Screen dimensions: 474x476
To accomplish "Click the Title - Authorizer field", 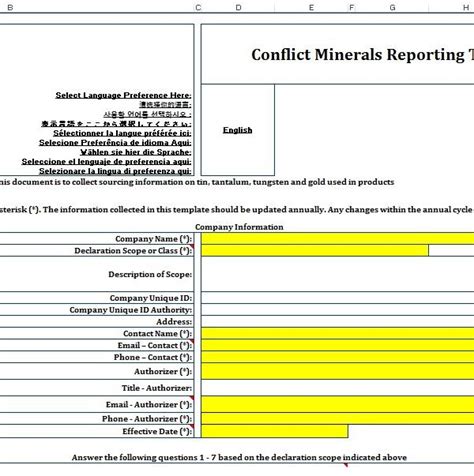I will [x=338, y=388].
